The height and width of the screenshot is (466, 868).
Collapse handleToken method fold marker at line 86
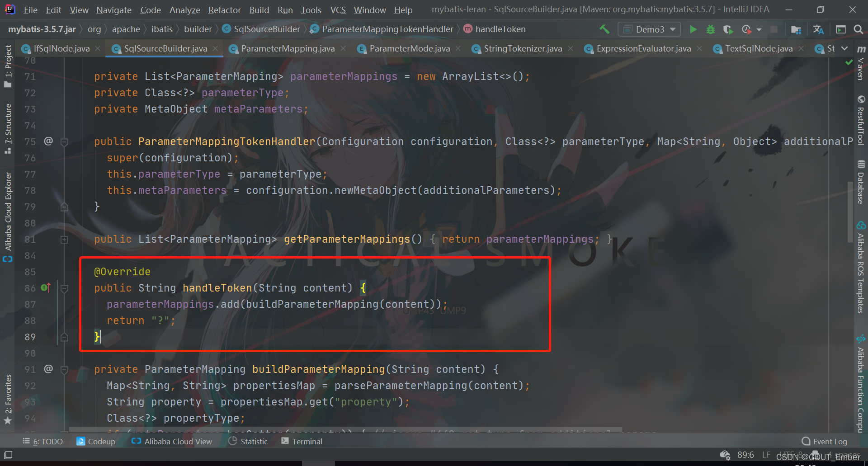click(x=64, y=288)
